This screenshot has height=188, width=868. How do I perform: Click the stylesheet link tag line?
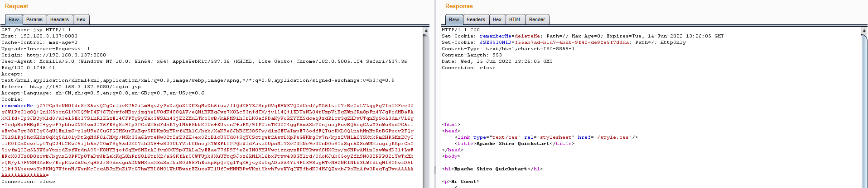point(546,137)
